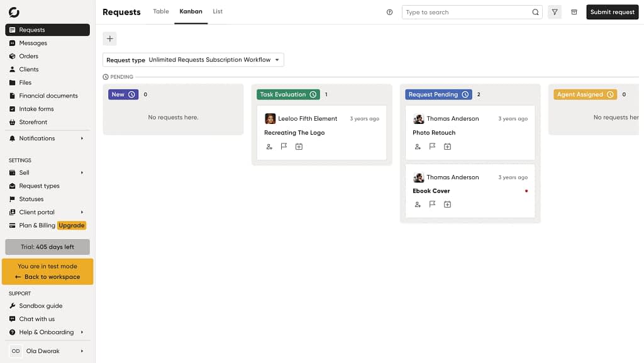644x363 pixels.
Task: Open Request types settings
Action: pyautogui.click(x=48, y=186)
